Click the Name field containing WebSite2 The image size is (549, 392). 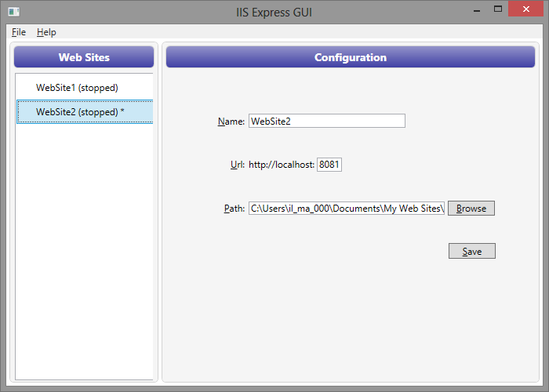tap(327, 121)
